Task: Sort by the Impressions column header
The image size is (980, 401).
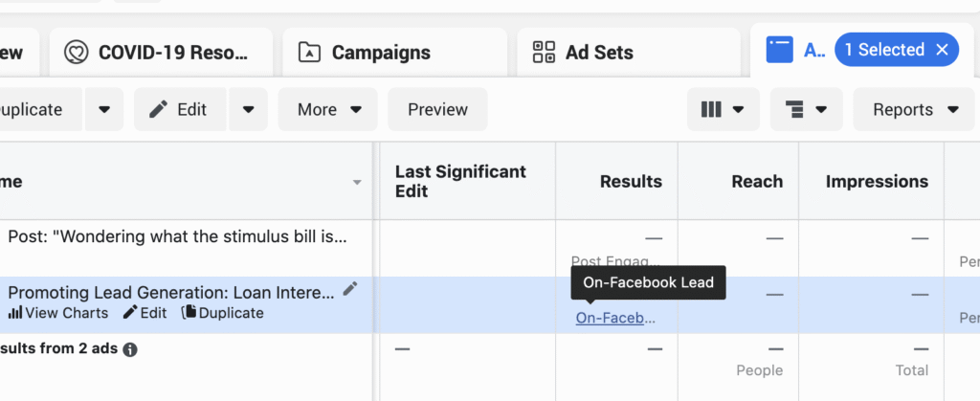Action: [877, 181]
